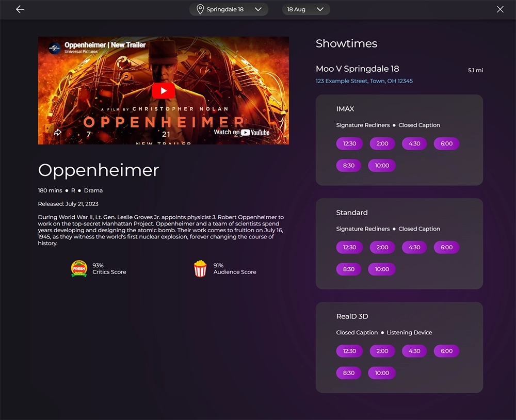Select RealD 3D 4:30 showtime

click(x=414, y=351)
